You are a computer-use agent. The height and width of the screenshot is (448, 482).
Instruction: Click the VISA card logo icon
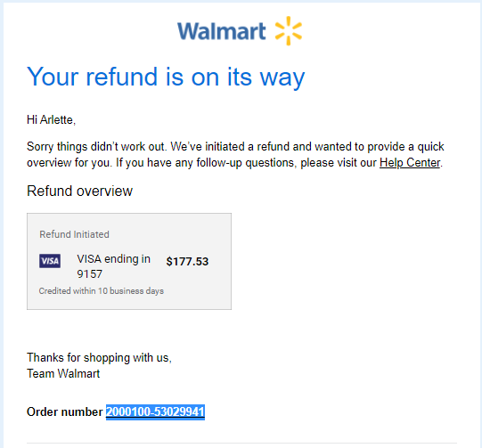click(x=50, y=261)
